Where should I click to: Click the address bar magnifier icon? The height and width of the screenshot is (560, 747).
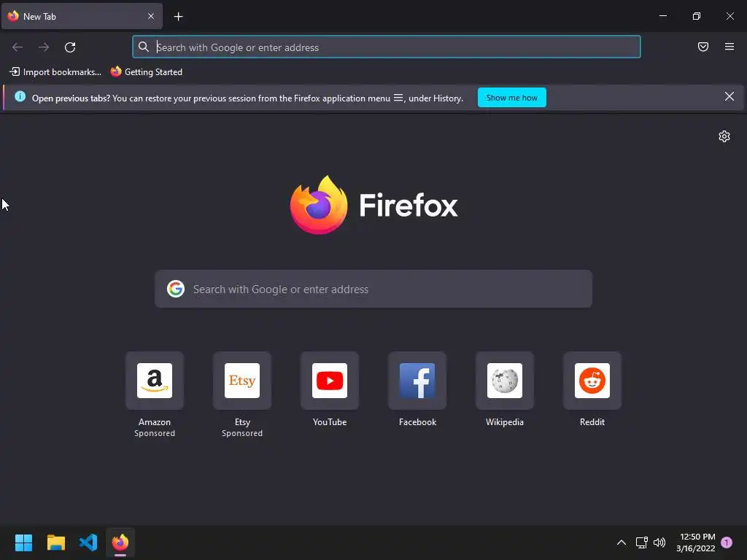(144, 47)
